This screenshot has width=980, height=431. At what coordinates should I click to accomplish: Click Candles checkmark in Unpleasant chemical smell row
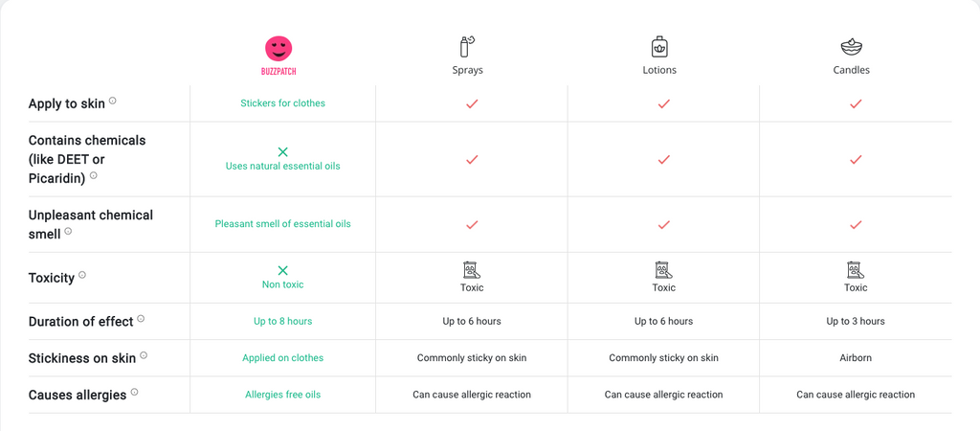(856, 224)
